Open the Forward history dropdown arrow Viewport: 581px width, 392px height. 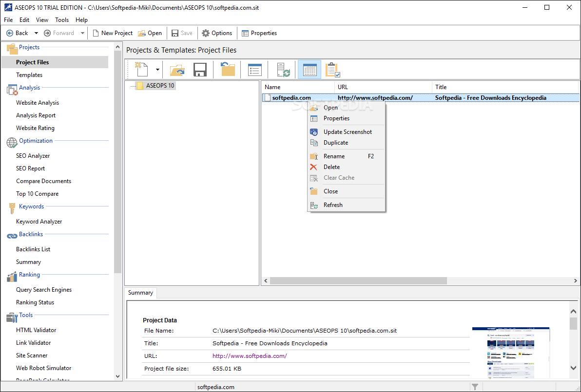coord(82,33)
